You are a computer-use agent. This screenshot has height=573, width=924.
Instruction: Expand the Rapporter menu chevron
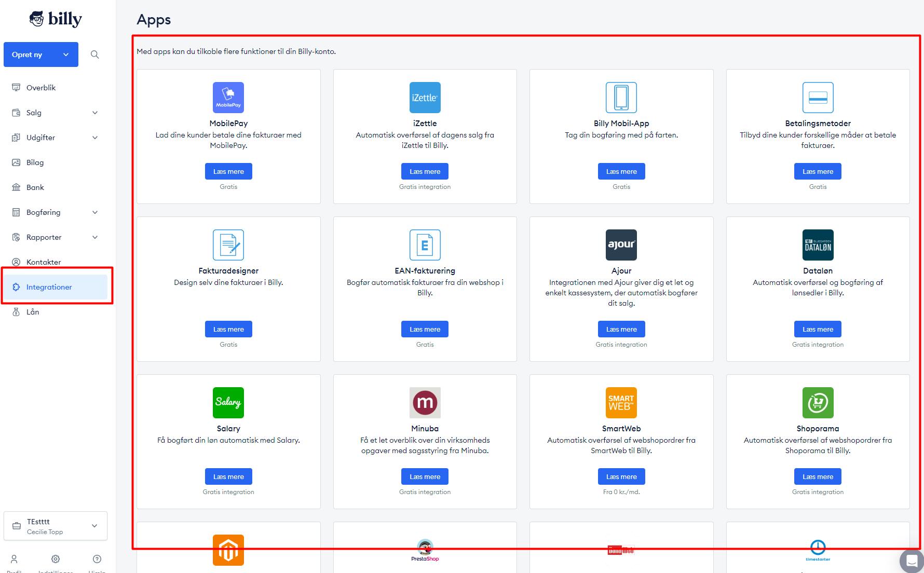(x=95, y=237)
